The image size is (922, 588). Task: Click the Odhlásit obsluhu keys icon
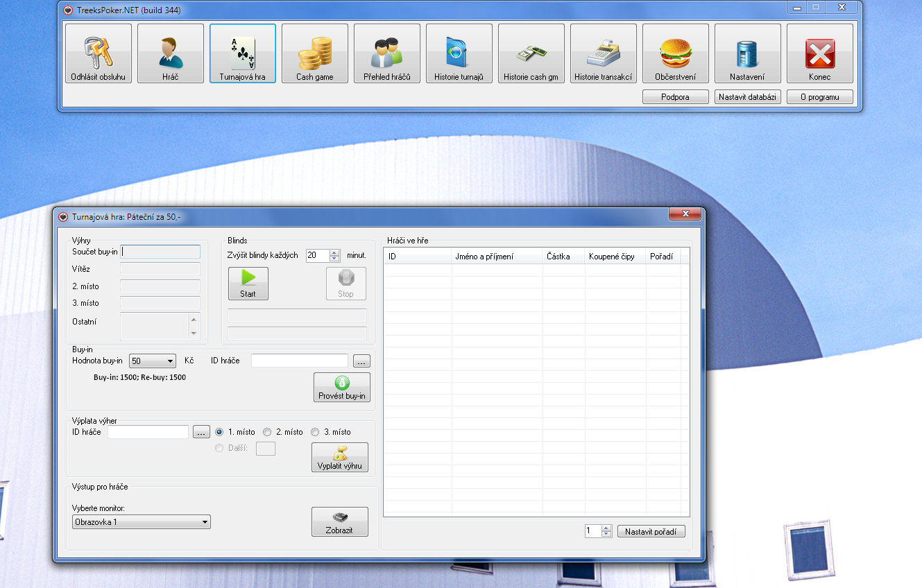pos(98,53)
